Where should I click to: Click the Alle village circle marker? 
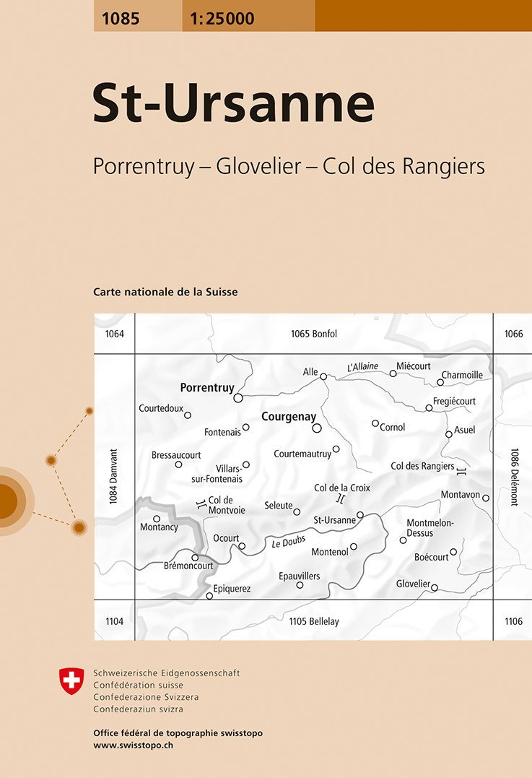pos(323,376)
